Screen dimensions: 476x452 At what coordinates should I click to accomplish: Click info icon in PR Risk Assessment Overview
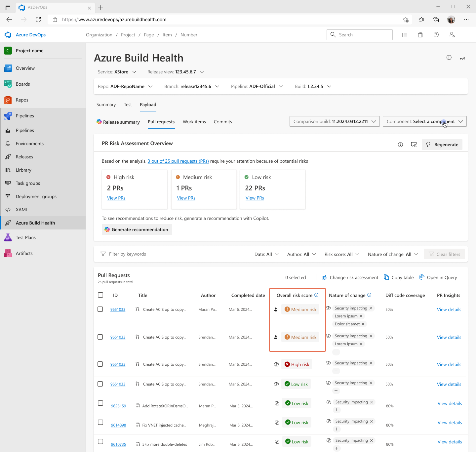400,144
